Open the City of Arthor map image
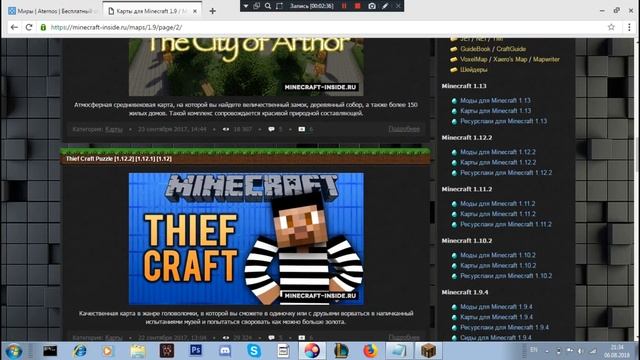The height and width of the screenshot is (360, 640). tap(246, 67)
